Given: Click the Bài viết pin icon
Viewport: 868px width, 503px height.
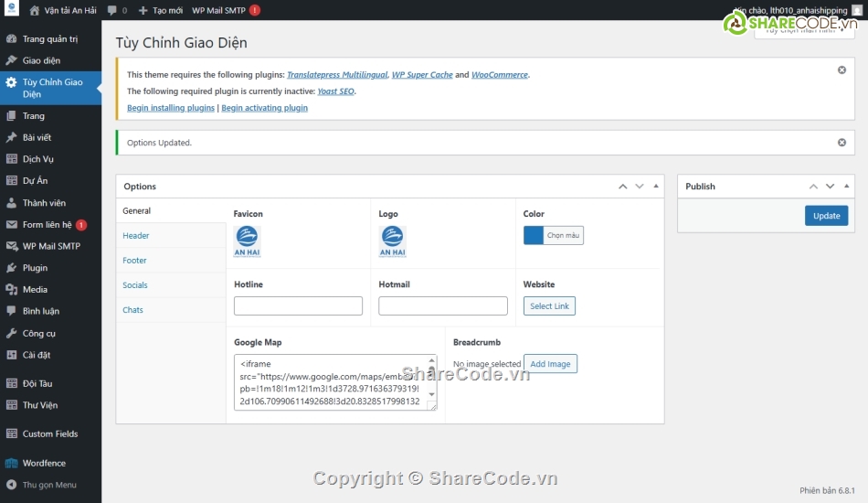Looking at the screenshot, I should (11, 137).
